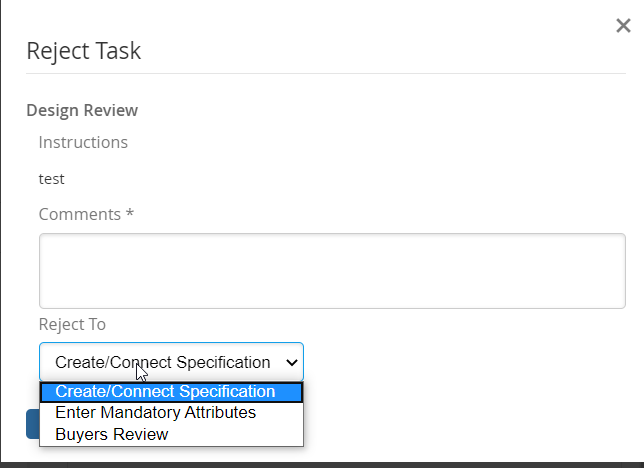Click the chevron arrow of Reject To dropdown
Image resolution: width=644 pixels, height=468 pixels.
292,362
